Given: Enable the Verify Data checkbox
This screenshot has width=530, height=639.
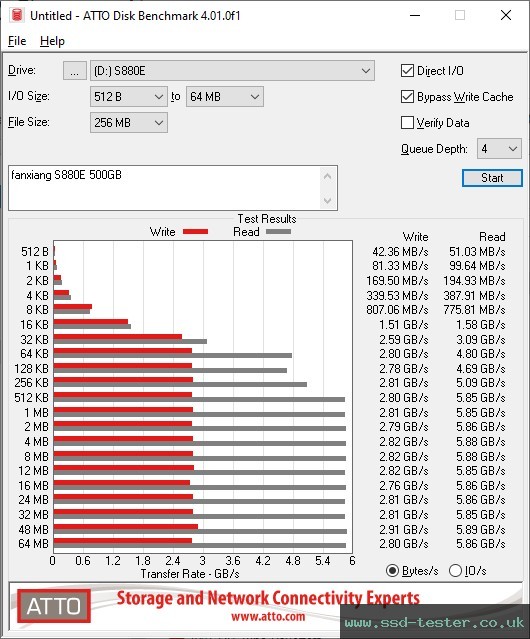Looking at the screenshot, I should pyautogui.click(x=407, y=123).
